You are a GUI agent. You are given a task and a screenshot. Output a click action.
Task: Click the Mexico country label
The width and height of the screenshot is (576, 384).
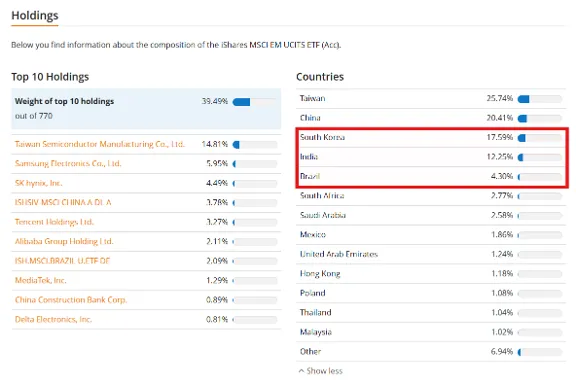[313, 234]
